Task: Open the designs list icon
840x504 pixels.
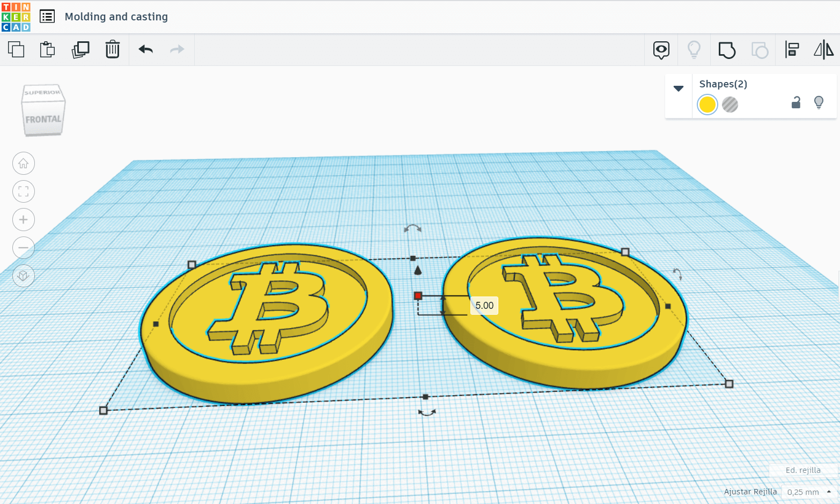Action: click(x=47, y=17)
